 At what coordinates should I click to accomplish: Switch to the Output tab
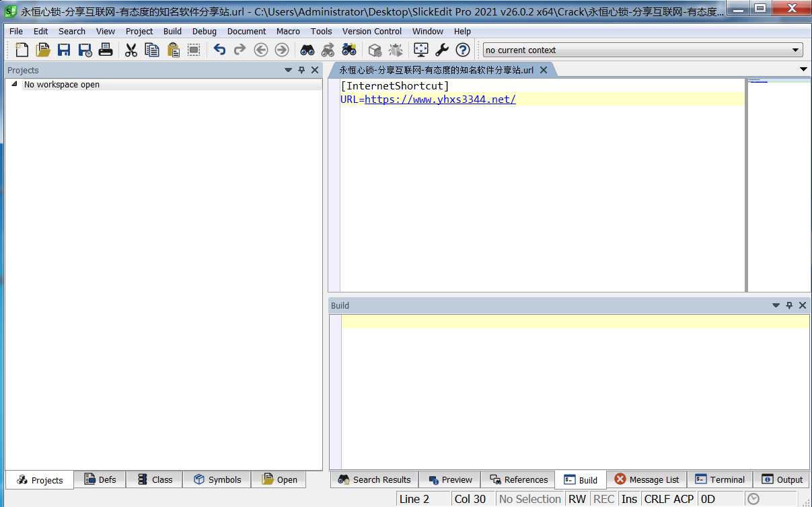[782, 479]
